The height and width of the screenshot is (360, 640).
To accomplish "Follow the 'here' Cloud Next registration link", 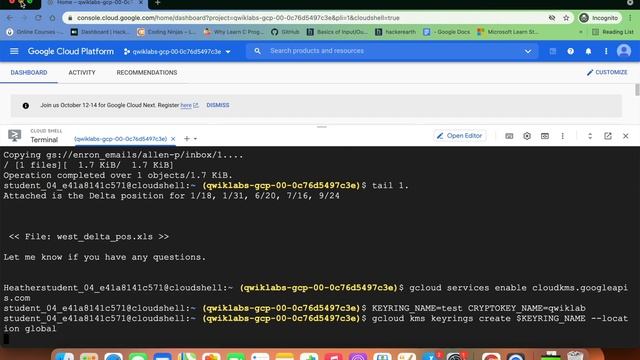I will (x=186, y=105).
